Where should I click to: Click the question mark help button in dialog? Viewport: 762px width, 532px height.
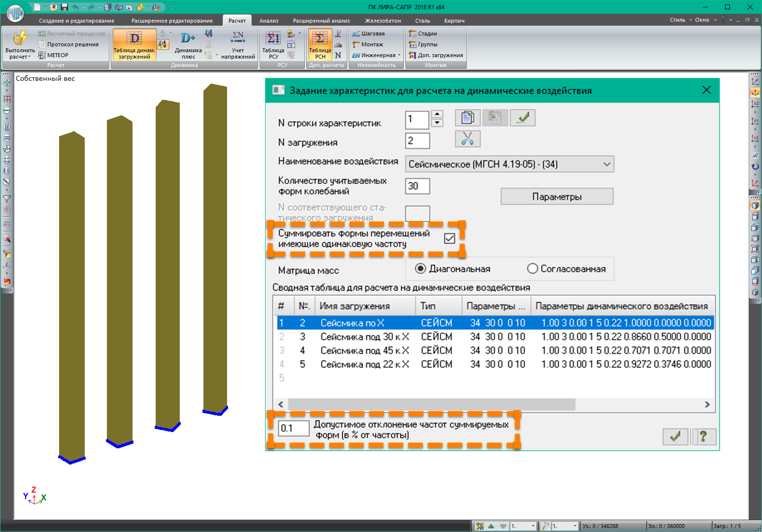coord(703,436)
